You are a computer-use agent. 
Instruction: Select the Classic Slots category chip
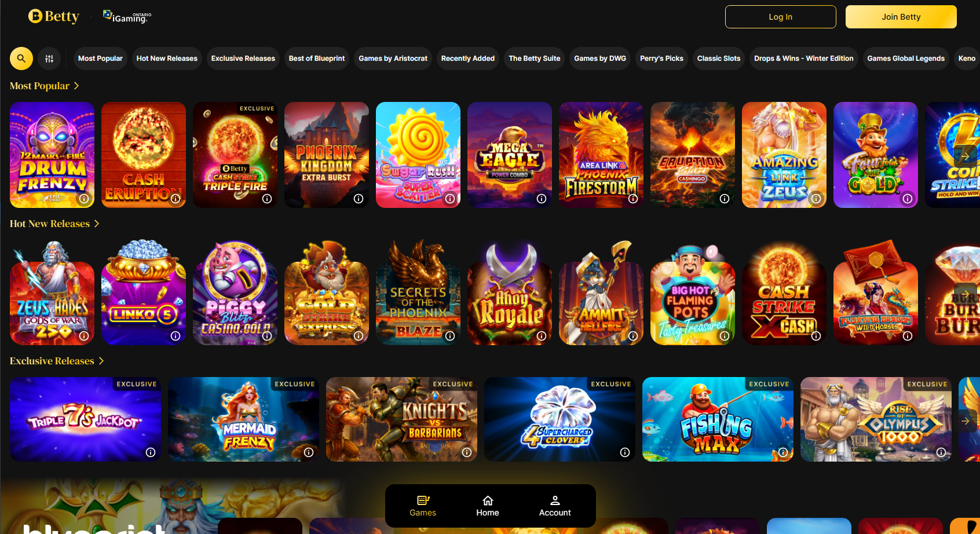[x=719, y=58]
